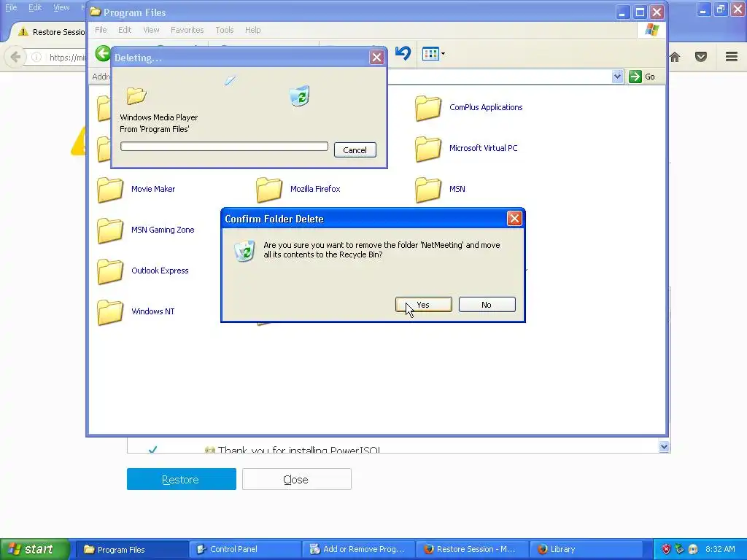Screen dimensions: 747x560
Task: Click the Firefox Home icon
Action: click(675, 57)
